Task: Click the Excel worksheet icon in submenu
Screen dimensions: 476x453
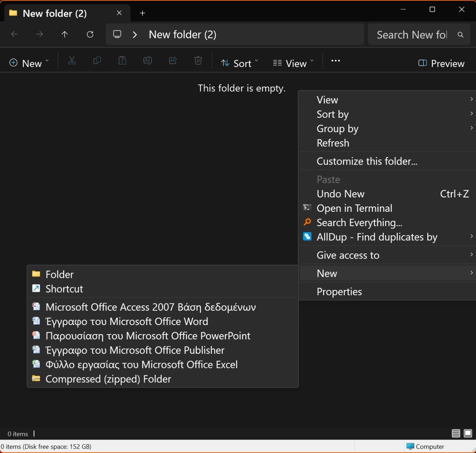Action: (36, 364)
